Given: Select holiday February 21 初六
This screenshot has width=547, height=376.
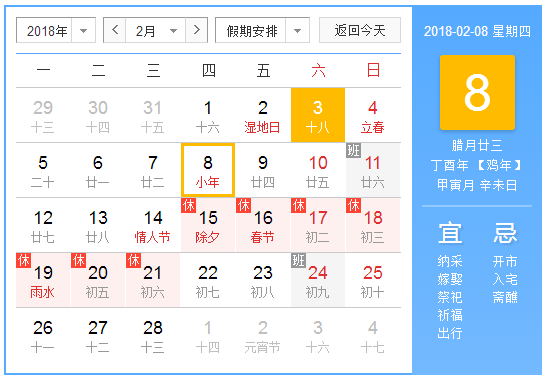Looking at the screenshot, I should click(x=153, y=280).
